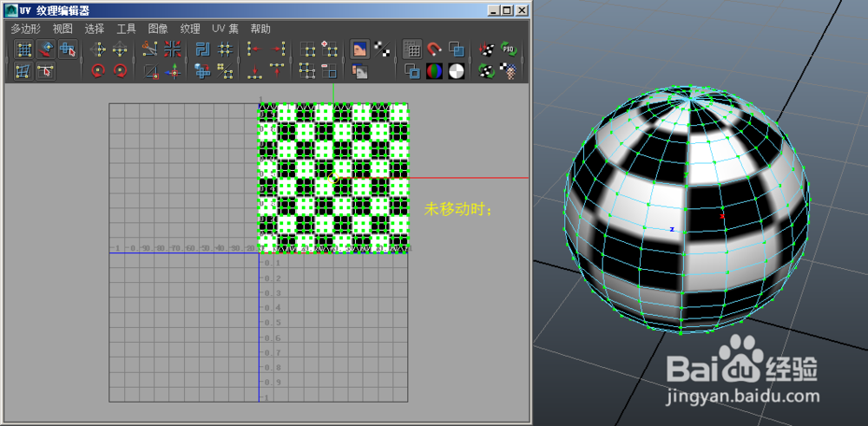Rotate selected UVs clockwise

pyautogui.click(x=120, y=70)
